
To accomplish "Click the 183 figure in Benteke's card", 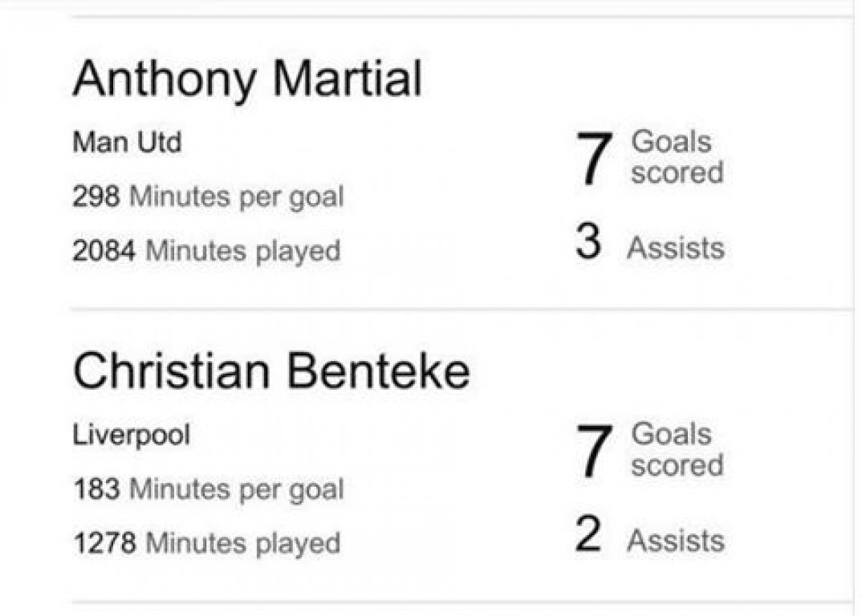I will pyautogui.click(x=96, y=488).
